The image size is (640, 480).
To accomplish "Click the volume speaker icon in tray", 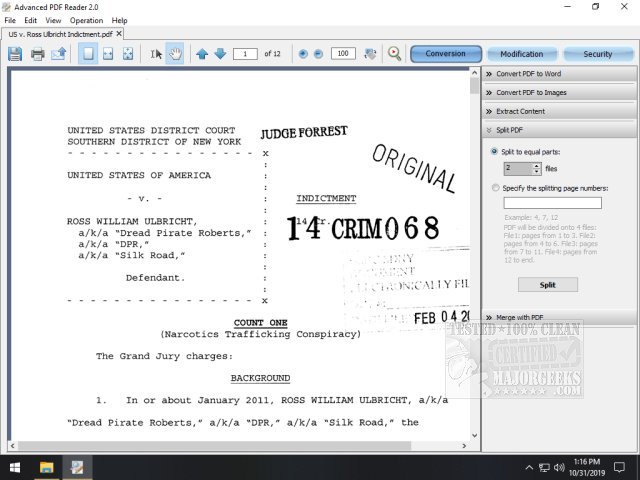I will click(559, 467).
